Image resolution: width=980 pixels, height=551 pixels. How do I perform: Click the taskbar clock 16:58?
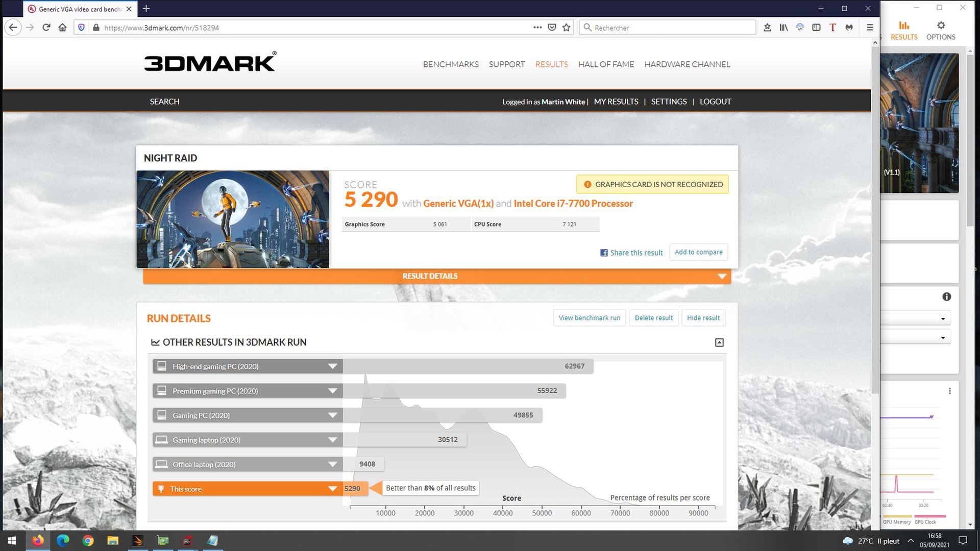click(934, 541)
